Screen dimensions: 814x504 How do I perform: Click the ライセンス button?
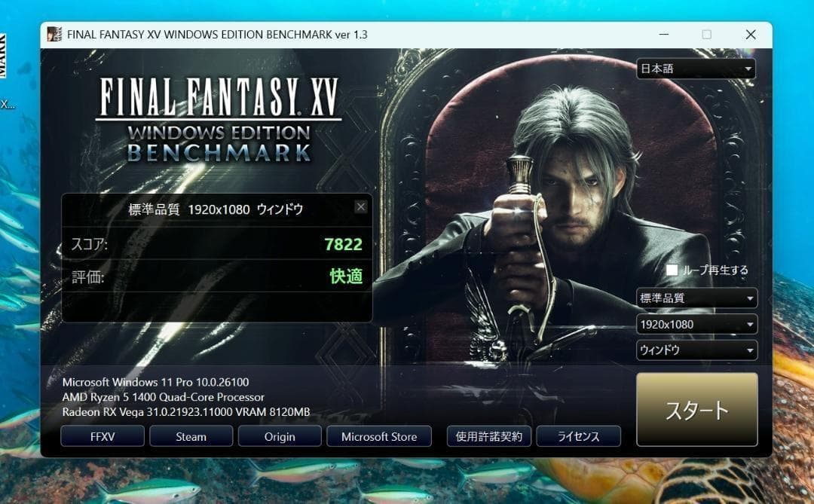(x=578, y=436)
